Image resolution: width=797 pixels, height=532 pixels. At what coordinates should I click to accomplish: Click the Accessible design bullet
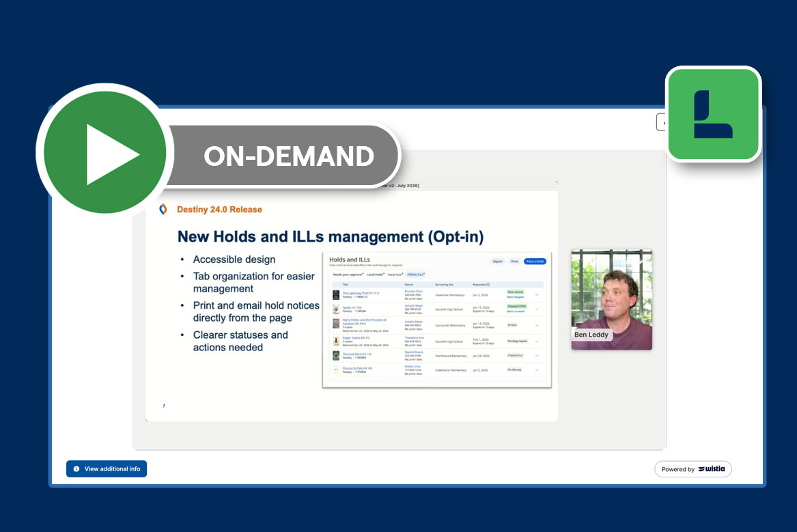pos(234,259)
